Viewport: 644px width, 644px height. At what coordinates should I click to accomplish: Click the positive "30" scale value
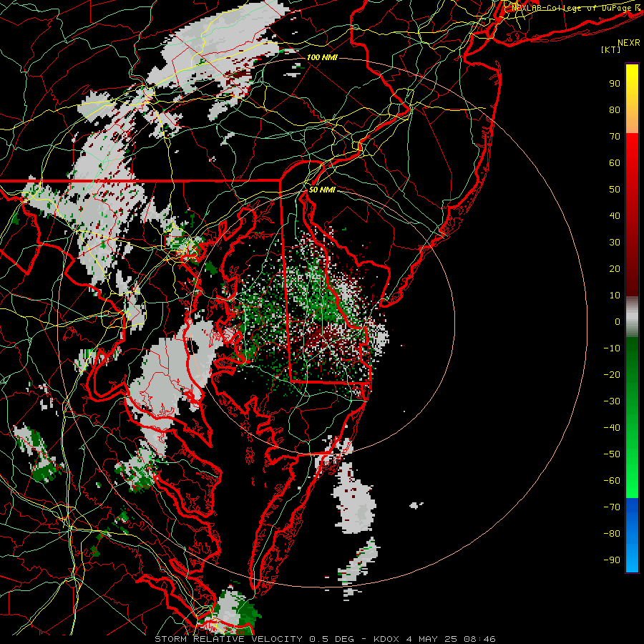(x=615, y=243)
